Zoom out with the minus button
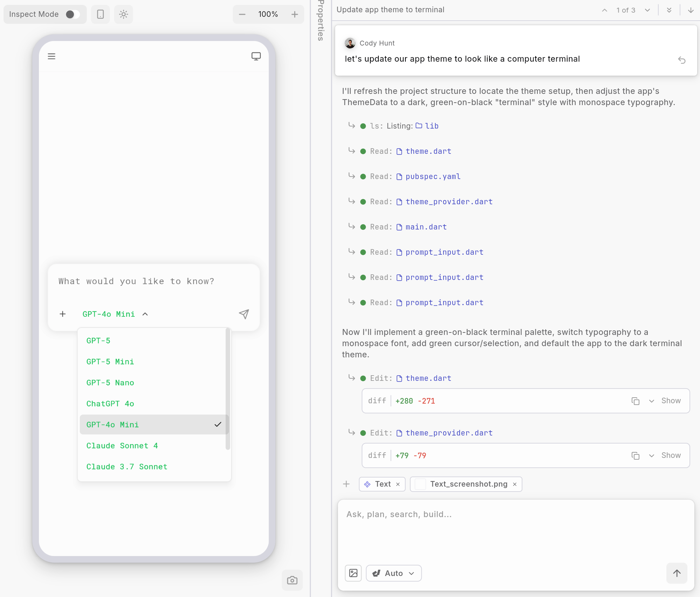Image resolution: width=700 pixels, height=597 pixels. point(242,14)
